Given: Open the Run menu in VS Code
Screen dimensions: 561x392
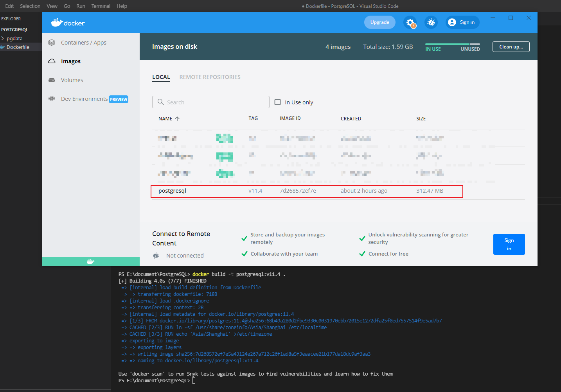Looking at the screenshot, I should 81,6.
